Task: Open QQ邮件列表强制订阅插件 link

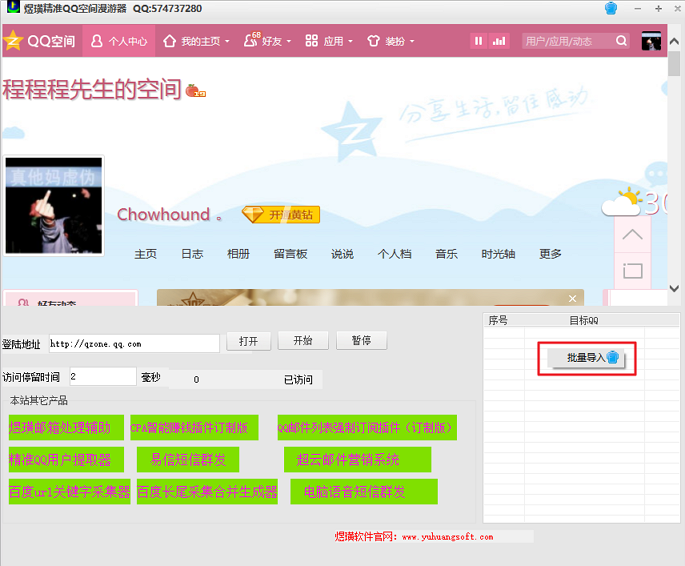Action: pyautogui.click(x=367, y=428)
